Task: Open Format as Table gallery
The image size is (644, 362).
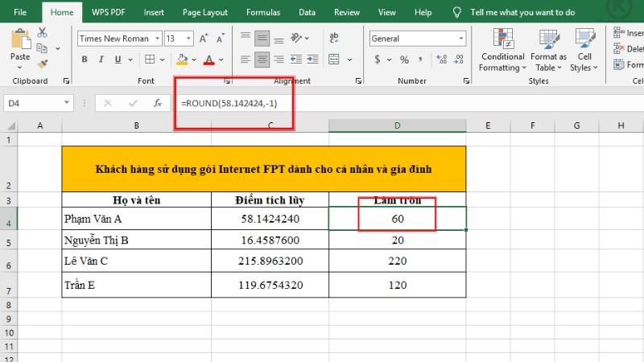Action: coord(548,50)
